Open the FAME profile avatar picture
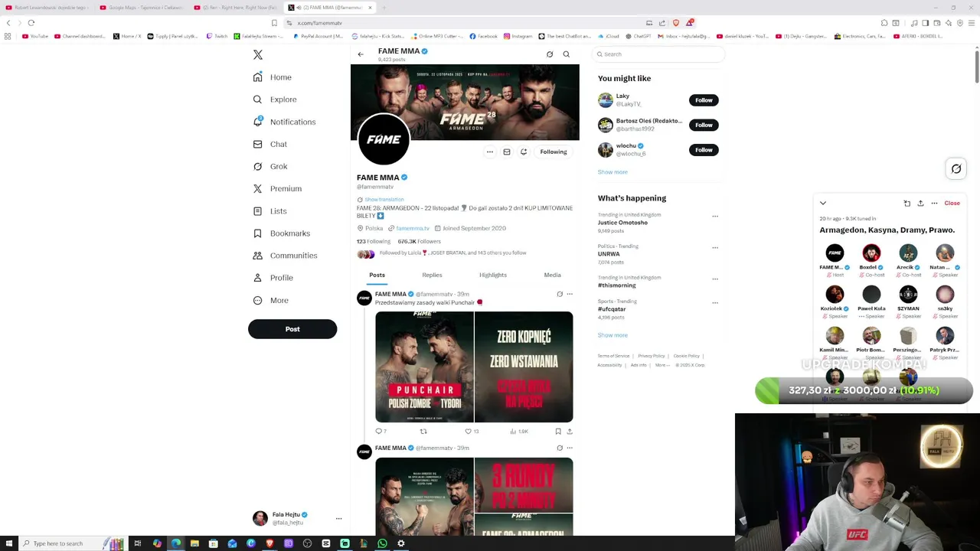Image resolution: width=980 pixels, height=551 pixels. coord(384,139)
